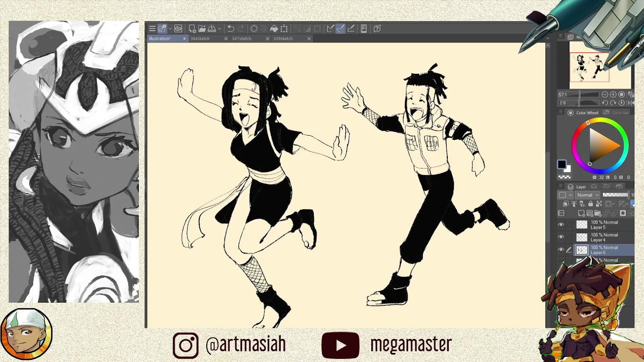The image size is (644, 362).
Task: Adjust the layer opacity slider
Action: pyautogui.click(x=616, y=195)
